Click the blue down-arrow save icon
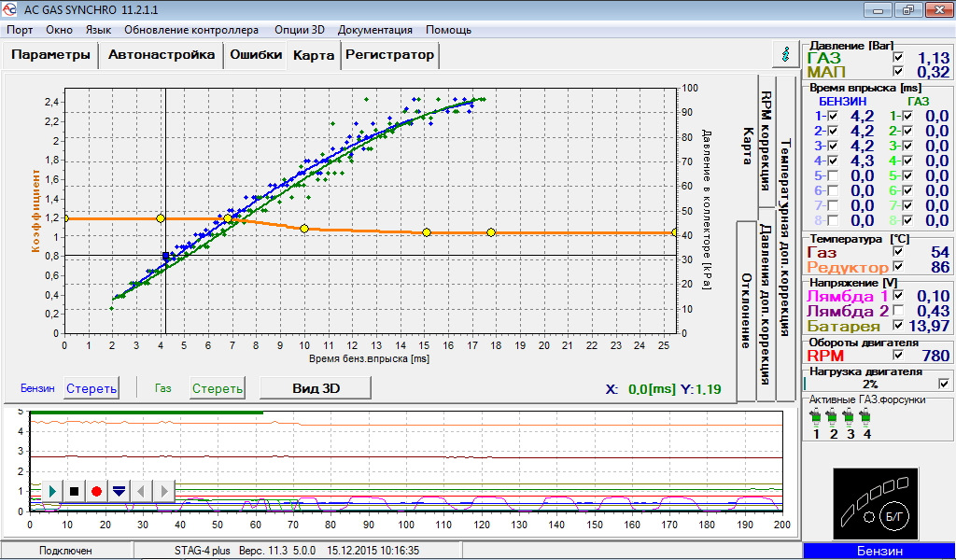This screenshot has width=956, height=560. click(x=119, y=491)
